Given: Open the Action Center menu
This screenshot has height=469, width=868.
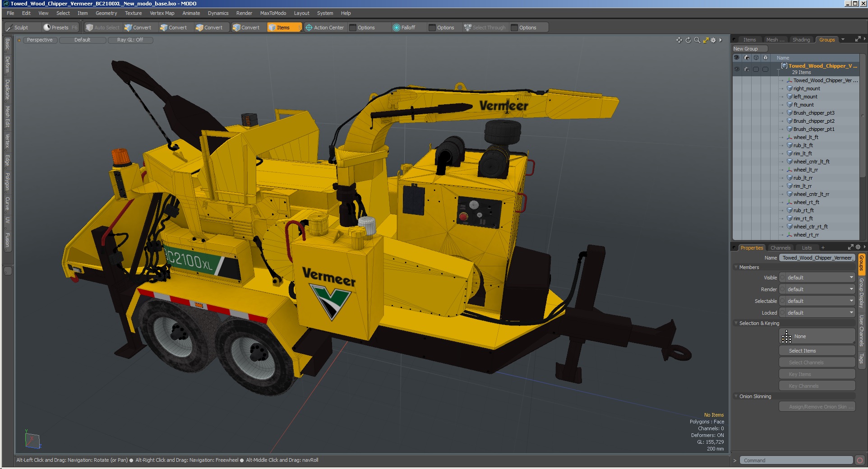Looking at the screenshot, I should coord(325,28).
